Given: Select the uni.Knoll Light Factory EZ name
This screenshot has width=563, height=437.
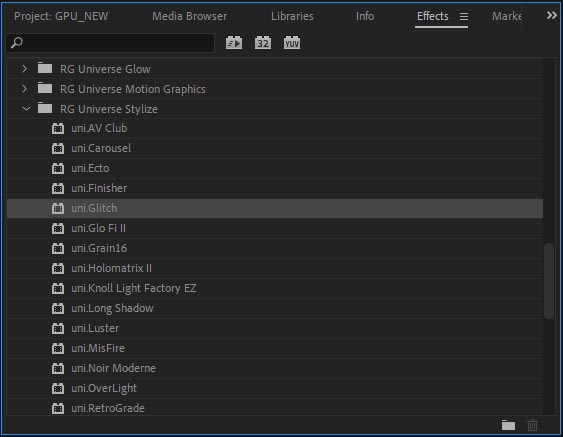Looking at the screenshot, I should point(134,288).
